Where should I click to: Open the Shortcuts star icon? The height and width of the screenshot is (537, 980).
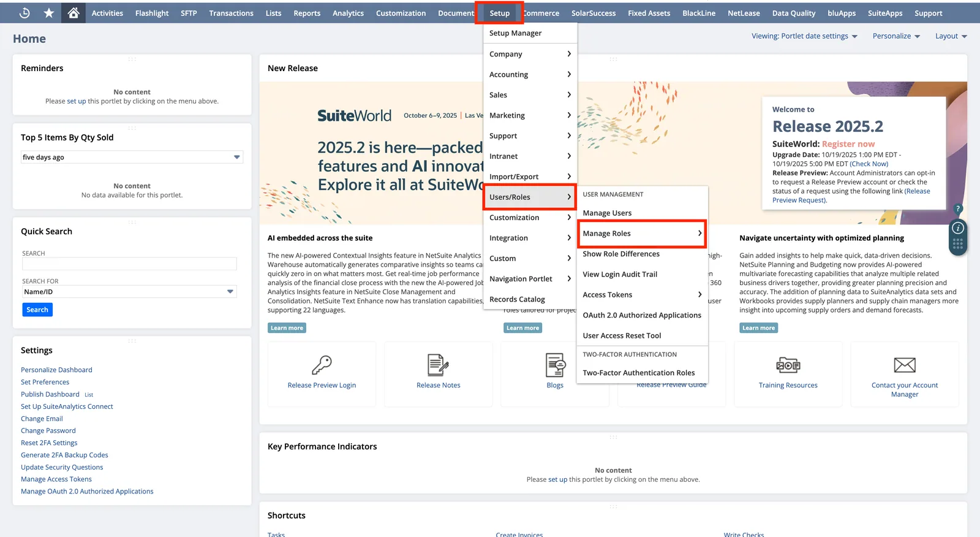[x=49, y=13]
